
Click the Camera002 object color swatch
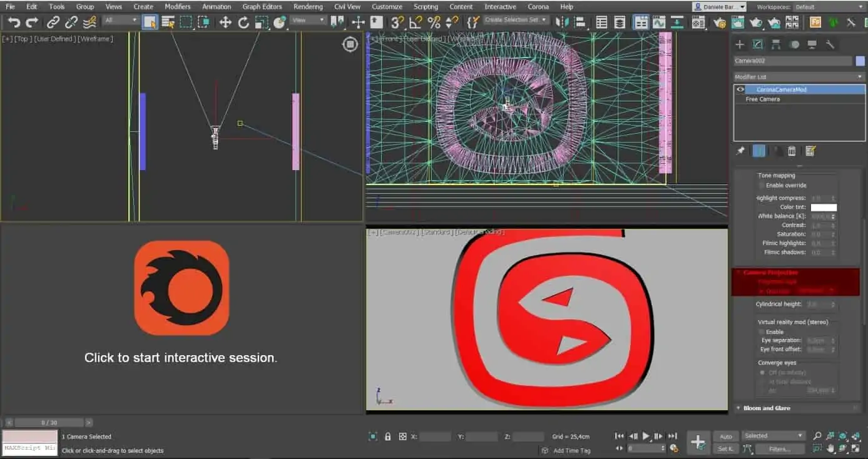pyautogui.click(x=860, y=61)
